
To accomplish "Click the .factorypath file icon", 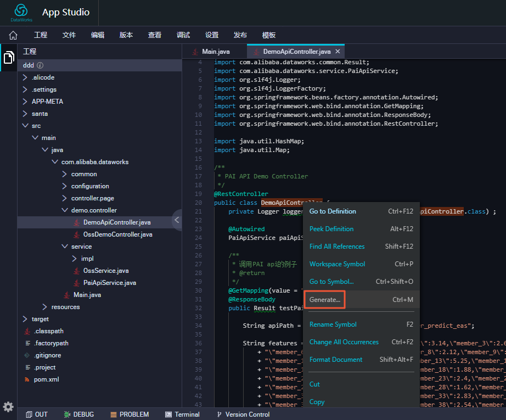I will 28,343.
